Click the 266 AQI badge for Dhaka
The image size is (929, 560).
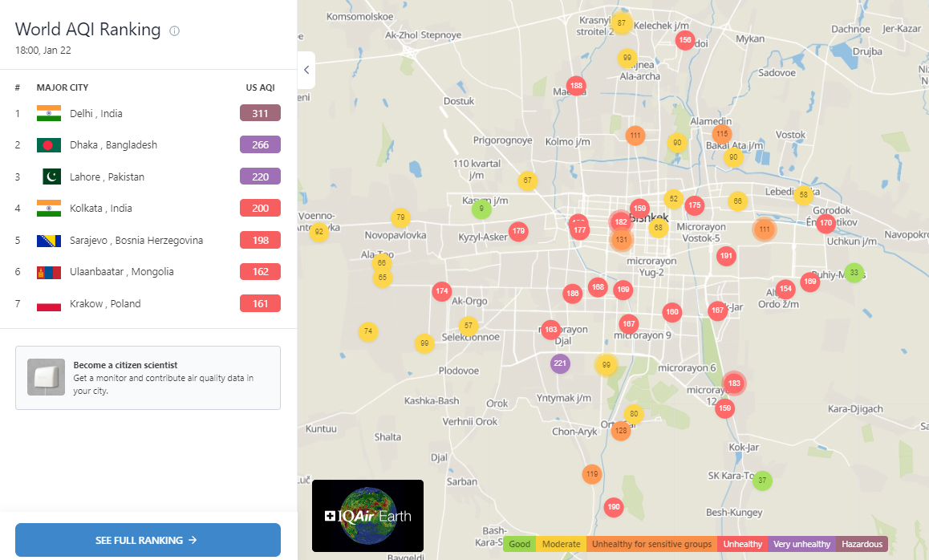coord(260,144)
